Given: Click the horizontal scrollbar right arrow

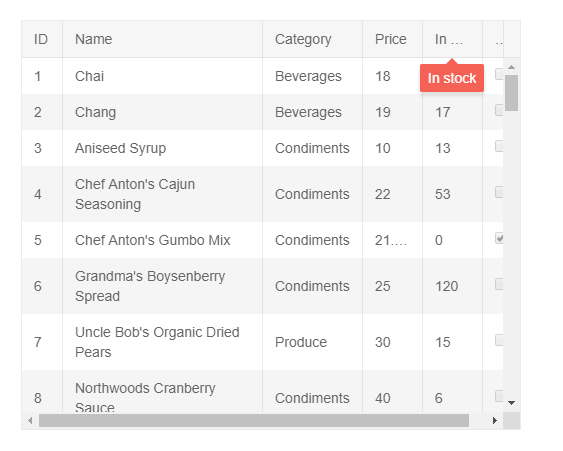Looking at the screenshot, I should (495, 420).
